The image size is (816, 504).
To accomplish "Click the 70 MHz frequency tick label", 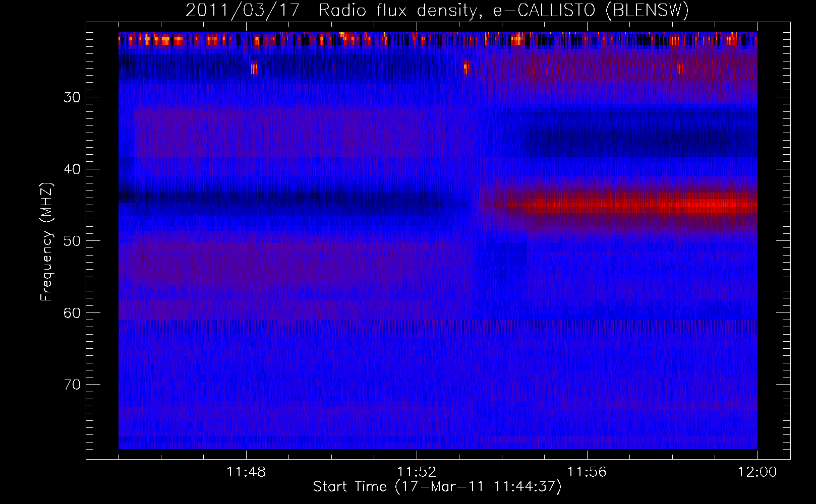I will click(72, 385).
